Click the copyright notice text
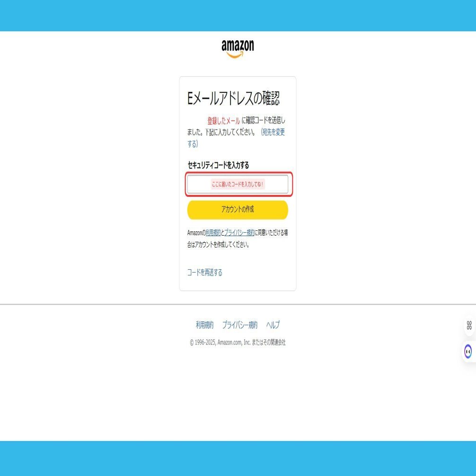Viewport: 476px width, 476px height. (x=238, y=342)
